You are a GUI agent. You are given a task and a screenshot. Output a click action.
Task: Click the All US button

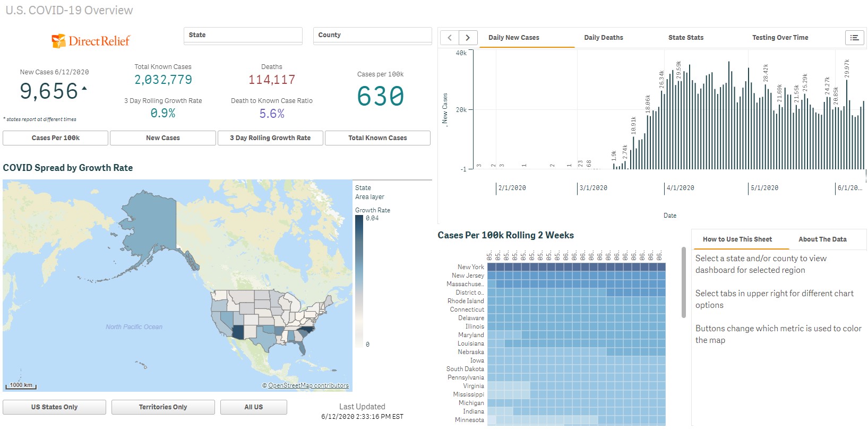point(253,407)
